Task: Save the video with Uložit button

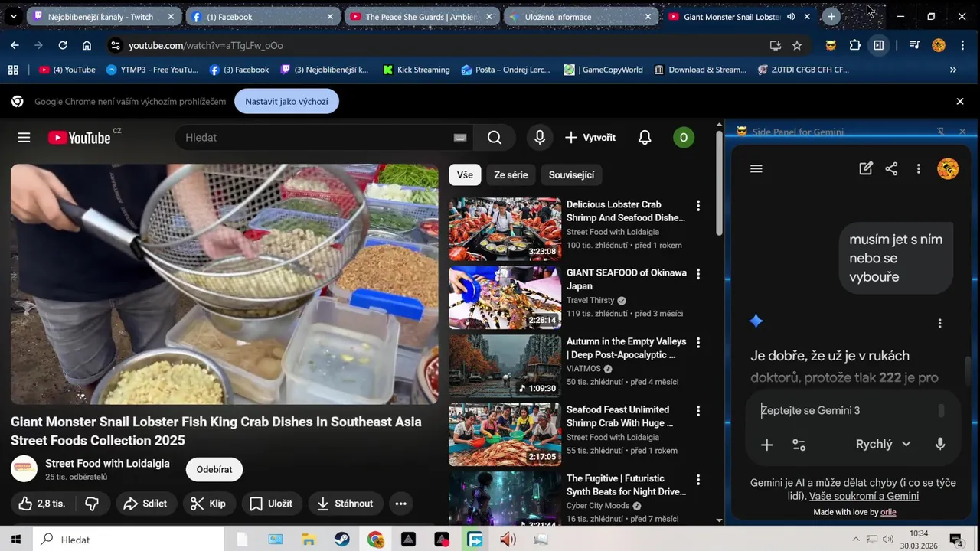Action: pos(272,504)
